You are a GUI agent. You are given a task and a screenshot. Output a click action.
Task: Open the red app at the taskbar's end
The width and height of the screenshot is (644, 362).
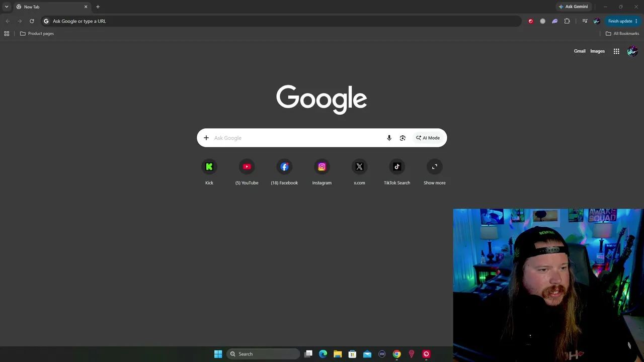coord(426,354)
